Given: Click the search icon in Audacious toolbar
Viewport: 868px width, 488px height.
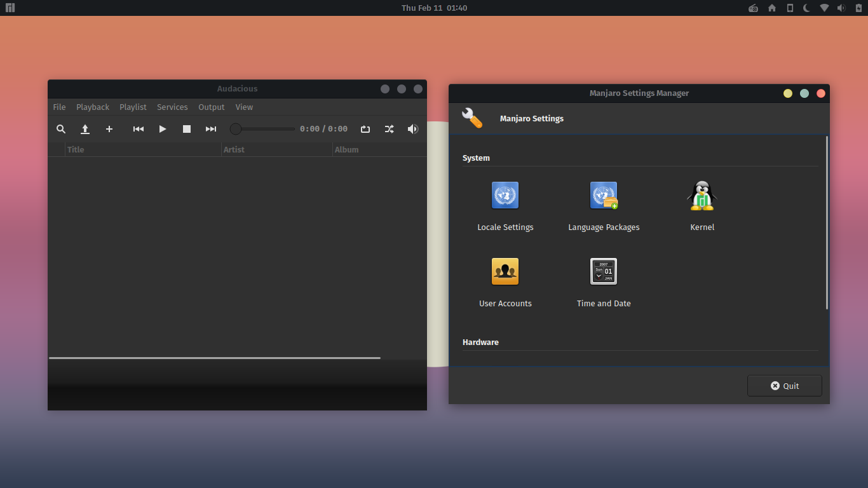Looking at the screenshot, I should point(61,129).
